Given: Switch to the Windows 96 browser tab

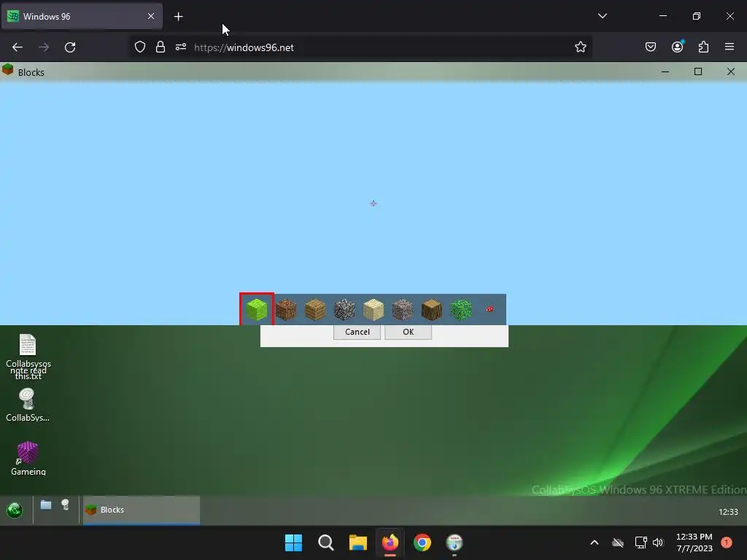Looking at the screenshot, I should pyautogui.click(x=81, y=16).
